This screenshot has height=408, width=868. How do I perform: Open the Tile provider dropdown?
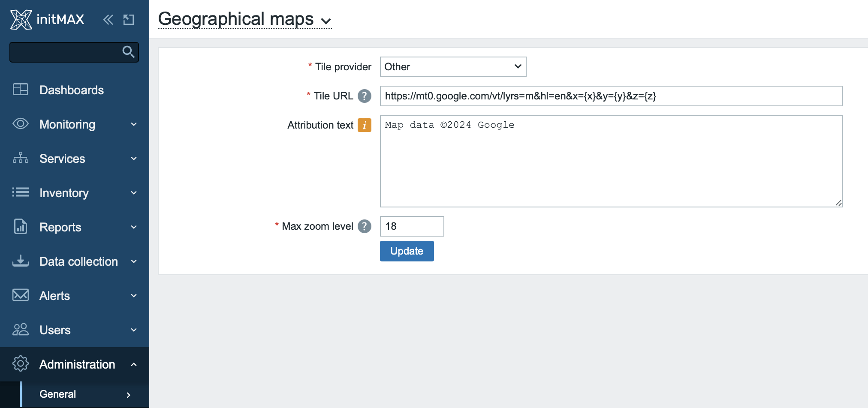453,67
